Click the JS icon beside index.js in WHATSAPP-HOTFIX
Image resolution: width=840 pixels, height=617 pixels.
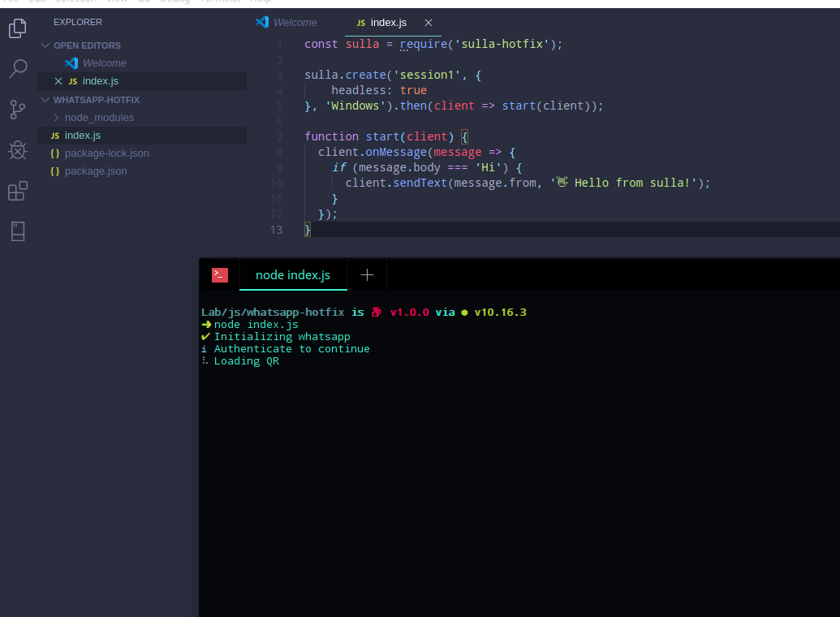click(54, 136)
